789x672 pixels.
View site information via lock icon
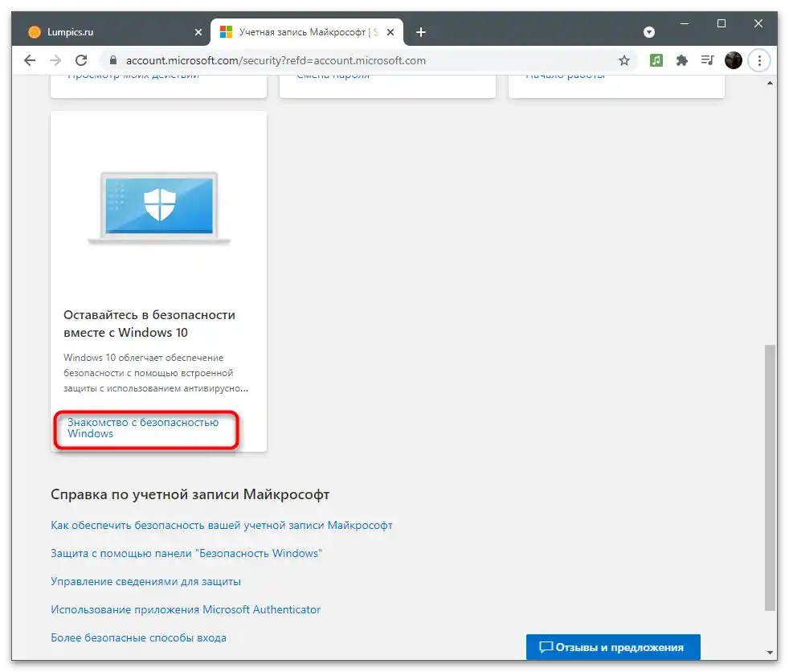113,60
